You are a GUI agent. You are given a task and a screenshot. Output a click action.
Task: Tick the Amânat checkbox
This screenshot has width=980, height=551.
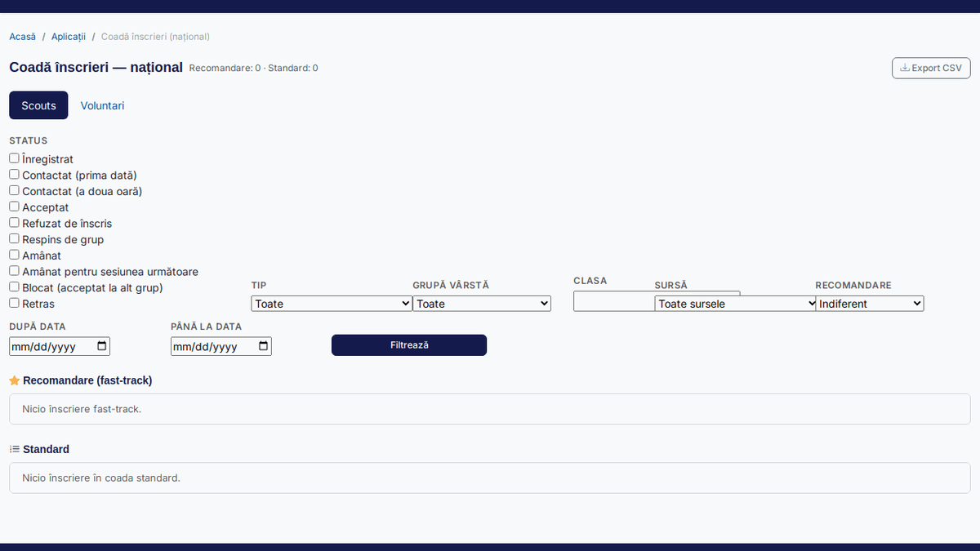pos(14,255)
